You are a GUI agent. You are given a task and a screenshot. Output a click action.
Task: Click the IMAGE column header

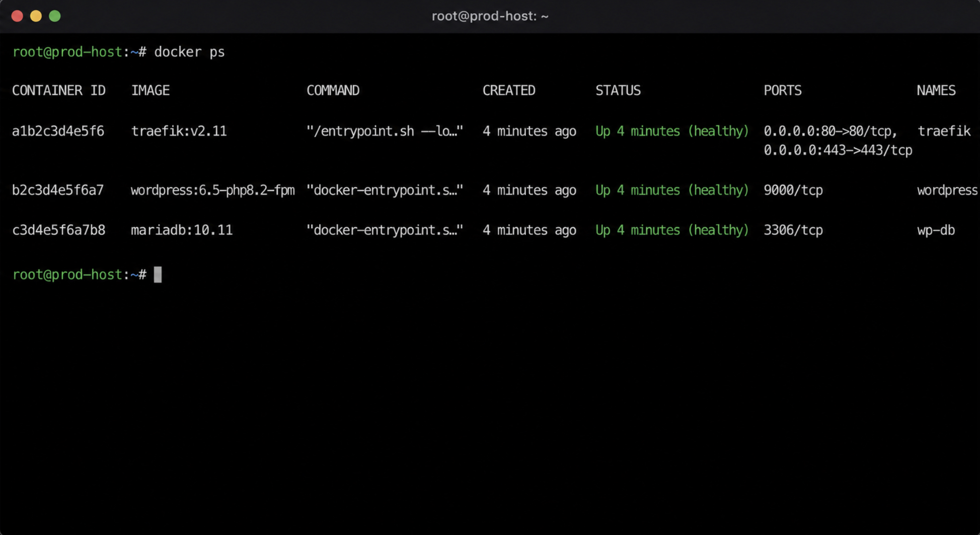coord(150,91)
